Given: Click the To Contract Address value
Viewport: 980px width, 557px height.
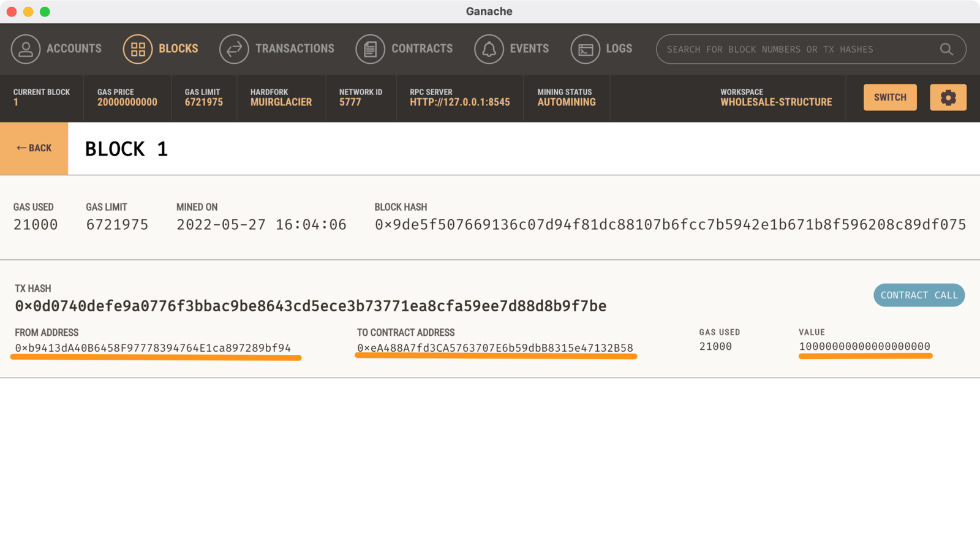Looking at the screenshot, I should pyautogui.click(x=495, y=348).
